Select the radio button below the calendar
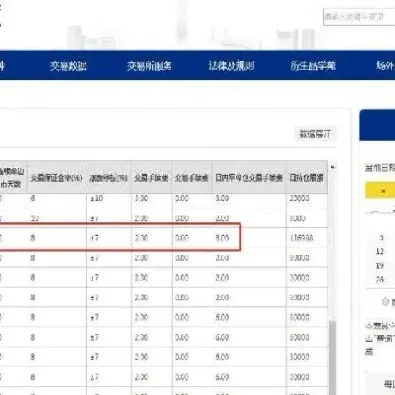The width and height of the screenshot is (395, 395). coord(385,302)
